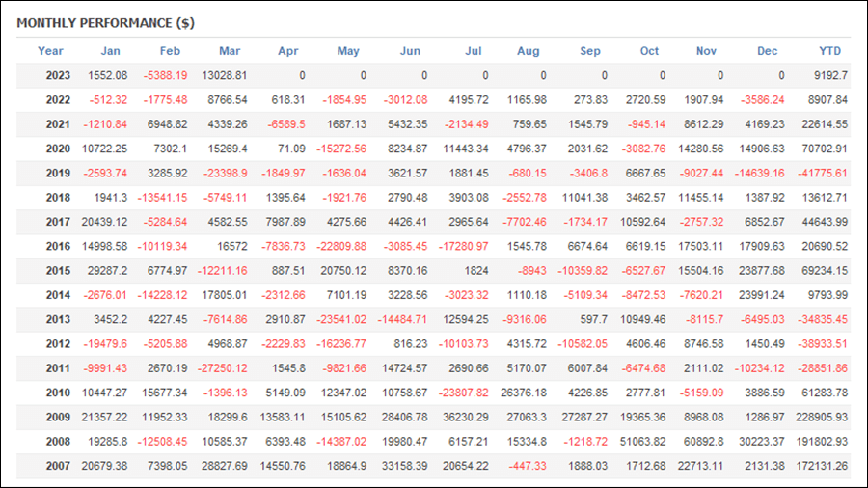The width and height of the screenshot is (868, 488).
Task: Select the Oct 2008 value 51063.82
Action: tap(642, 442)
